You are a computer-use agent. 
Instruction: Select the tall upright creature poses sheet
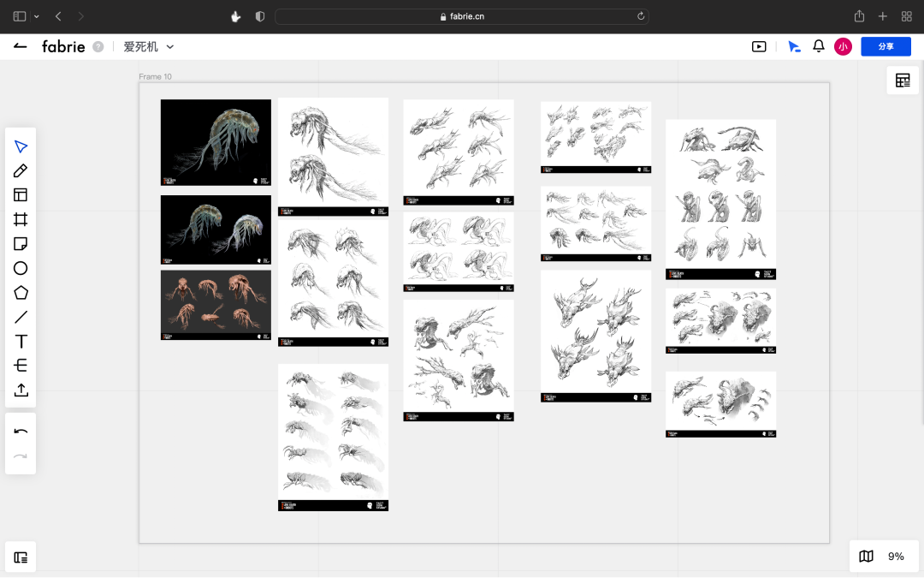[x=720, y=200]
